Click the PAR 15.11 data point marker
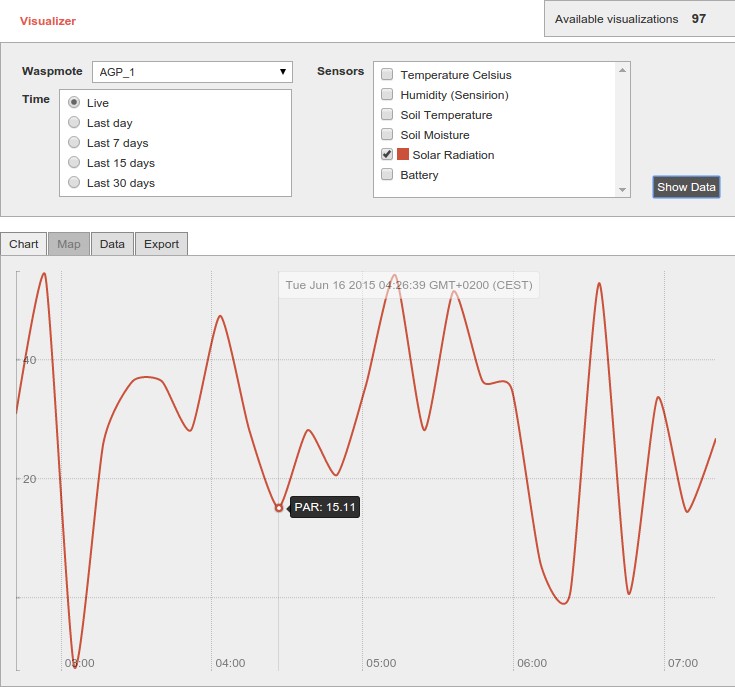Image resolution: width=735 pixels, height=687 pixels. [279, 508]
